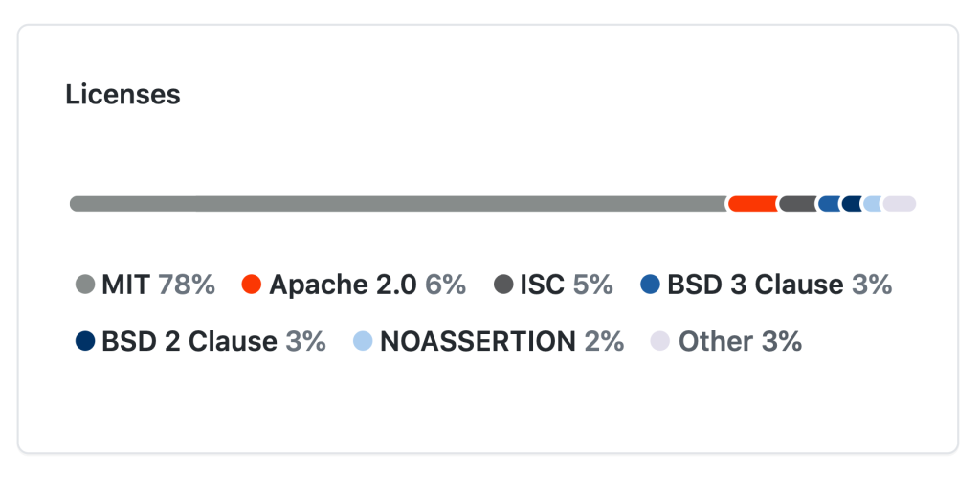980x478 pixels.
Task: Select the pale lavender Other bar segment
Action: tap(899, 204)
